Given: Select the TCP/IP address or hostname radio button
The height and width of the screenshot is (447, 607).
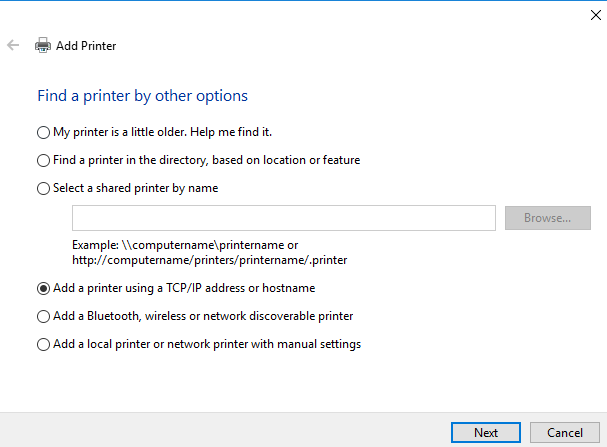Looking at the screenshot, I should [43, 288].
